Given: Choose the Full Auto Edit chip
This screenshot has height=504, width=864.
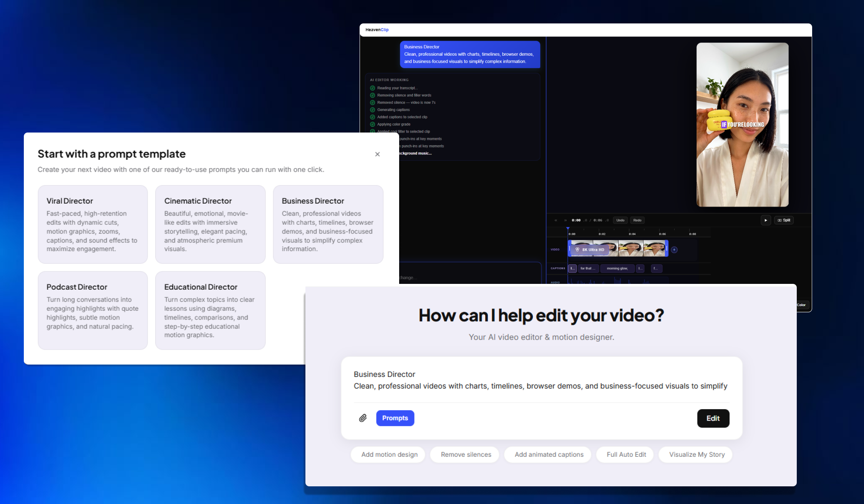Looking at the screenshot, I should pos(626,454).
